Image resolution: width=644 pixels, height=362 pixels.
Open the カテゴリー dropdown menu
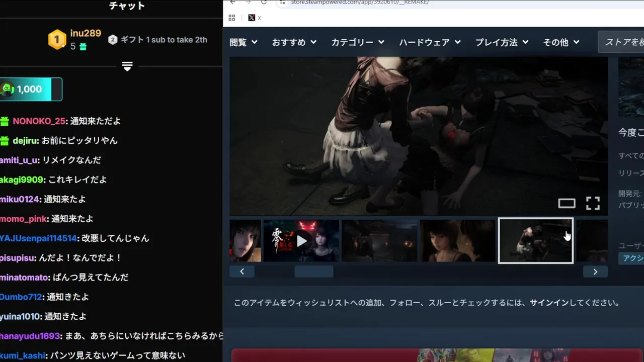pyautogui.click(x=358, y=42)
